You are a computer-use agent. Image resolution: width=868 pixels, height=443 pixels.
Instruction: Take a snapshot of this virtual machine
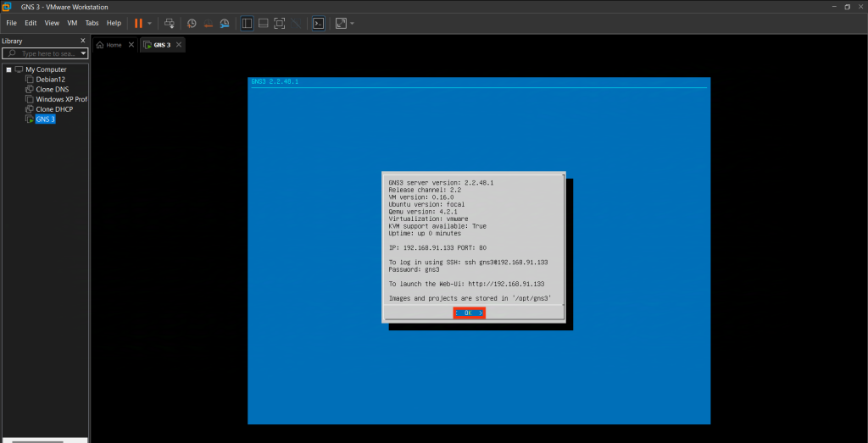click(192, 23)
